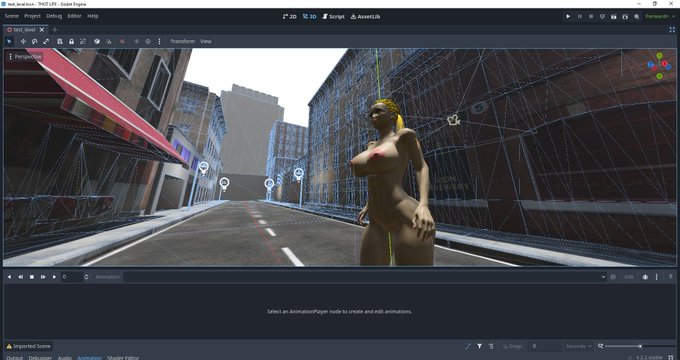Adjust the animation timeline zoom slider

pyautogui.click(x=640, y=346)
